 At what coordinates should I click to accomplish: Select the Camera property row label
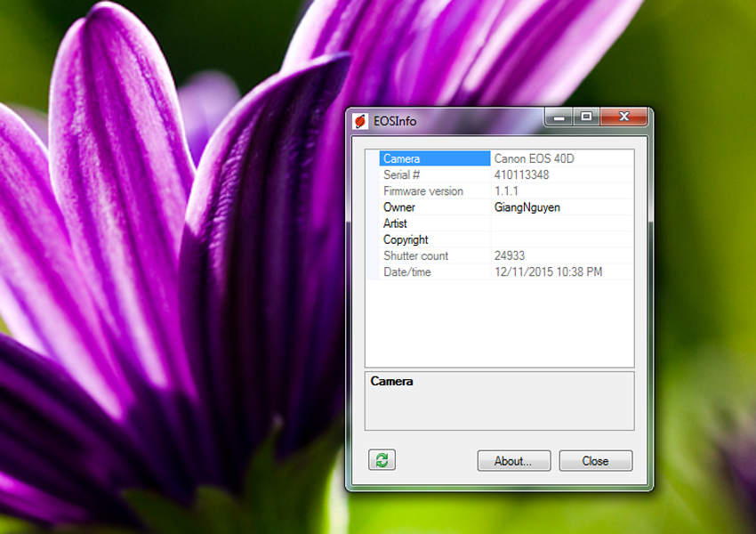[x=402, y=158]
